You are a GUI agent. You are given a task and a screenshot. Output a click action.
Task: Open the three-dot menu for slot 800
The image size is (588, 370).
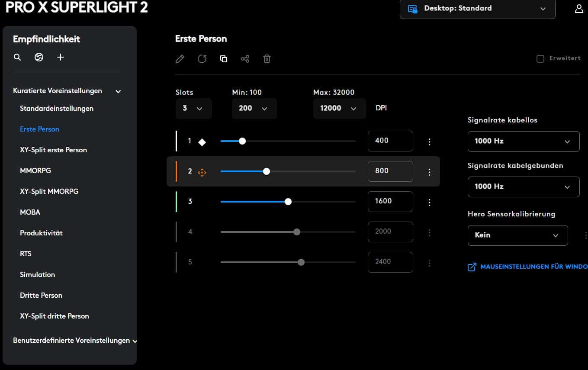[x=429, y=172]
